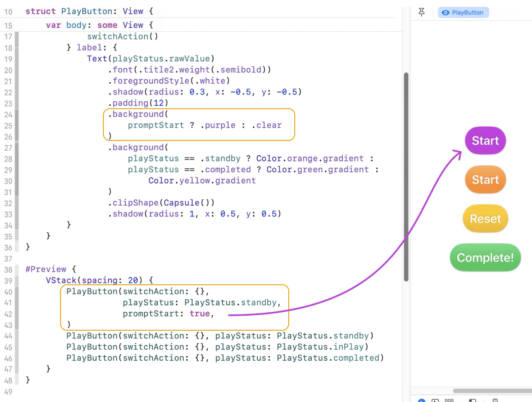Click line number 38 in the gutter
The width and height of the screenshot is (532, 402).
[x=8, y=269]
